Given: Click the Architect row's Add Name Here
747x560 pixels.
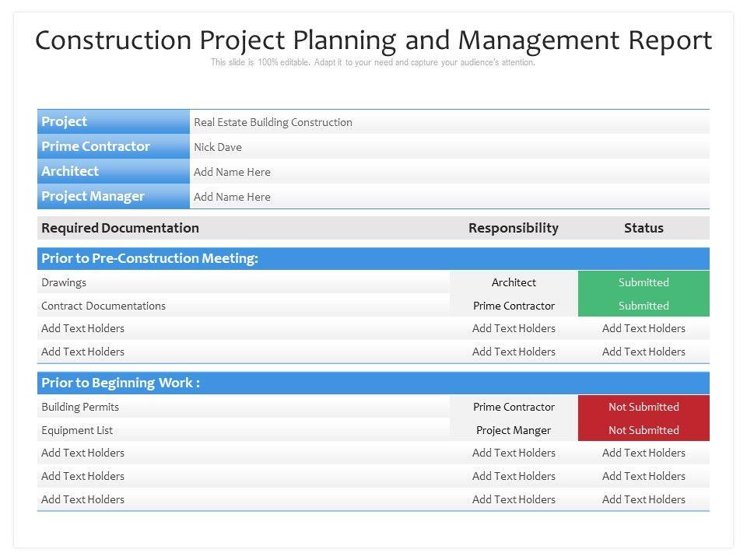Looking at the screenshot, I should (x=232, y=172).
